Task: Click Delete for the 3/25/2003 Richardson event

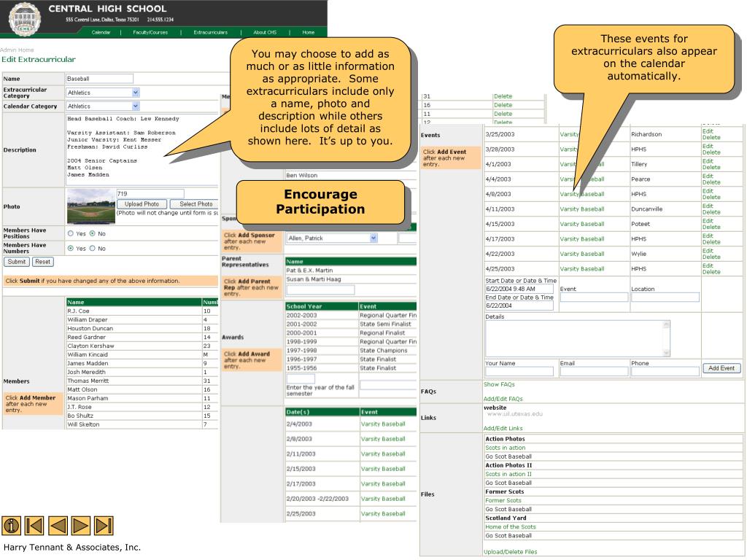Action: point(711,138)
